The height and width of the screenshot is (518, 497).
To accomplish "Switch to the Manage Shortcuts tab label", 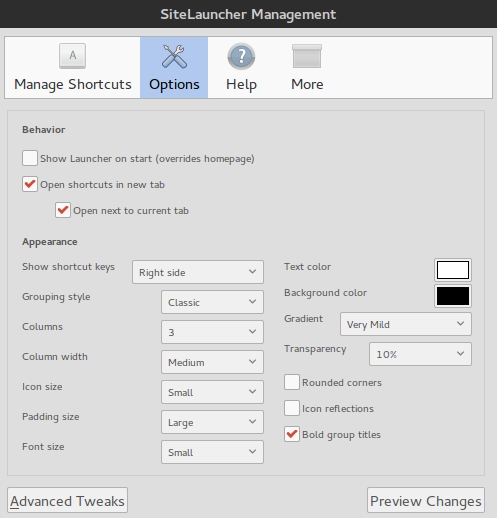I will (73, 84).
